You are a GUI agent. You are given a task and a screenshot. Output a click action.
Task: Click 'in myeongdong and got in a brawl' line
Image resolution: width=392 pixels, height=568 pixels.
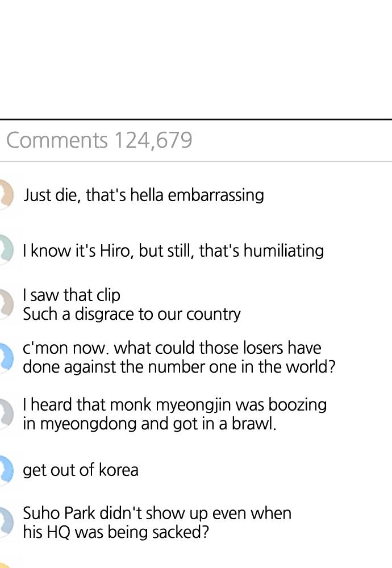click(149, 424)
